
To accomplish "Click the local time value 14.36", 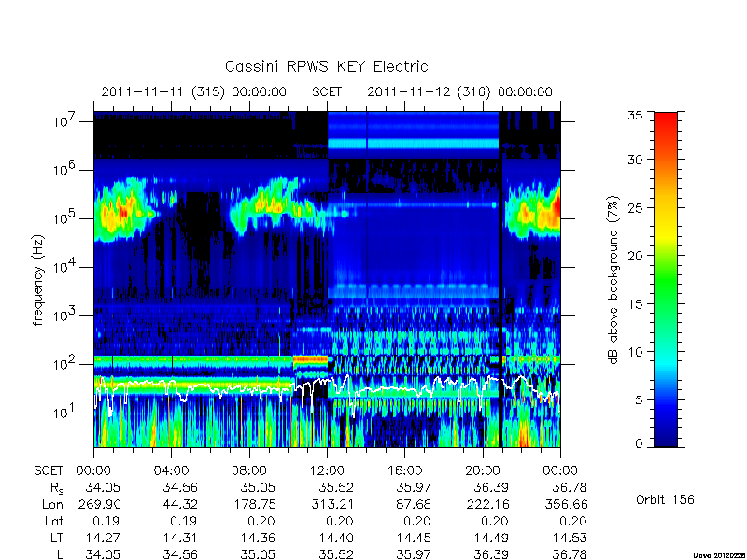I will coord(258,538).
